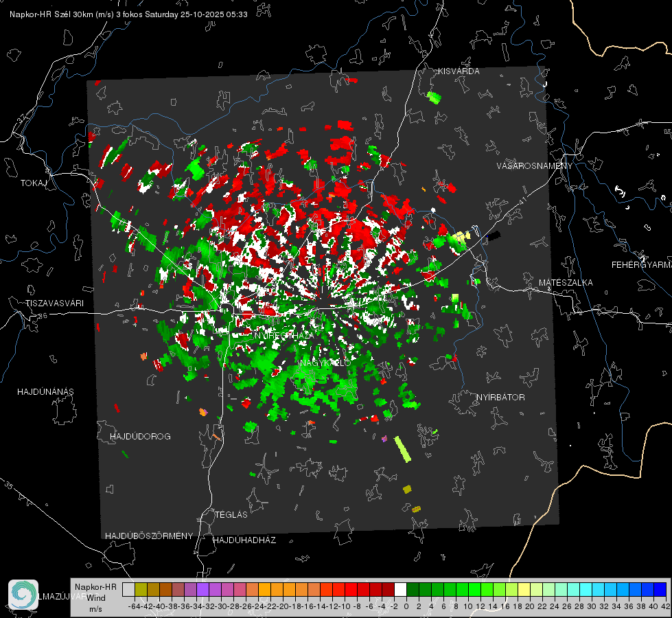Screen dimensions: 672x618
Task: Select the VÁSÁROSNAMÉNY label on the map
Action: [535, 165]
